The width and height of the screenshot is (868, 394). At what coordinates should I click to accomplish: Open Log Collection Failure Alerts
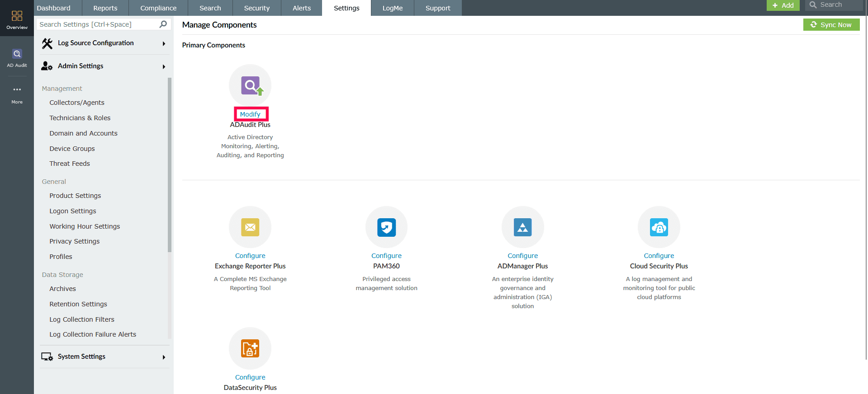coord(93,334)
